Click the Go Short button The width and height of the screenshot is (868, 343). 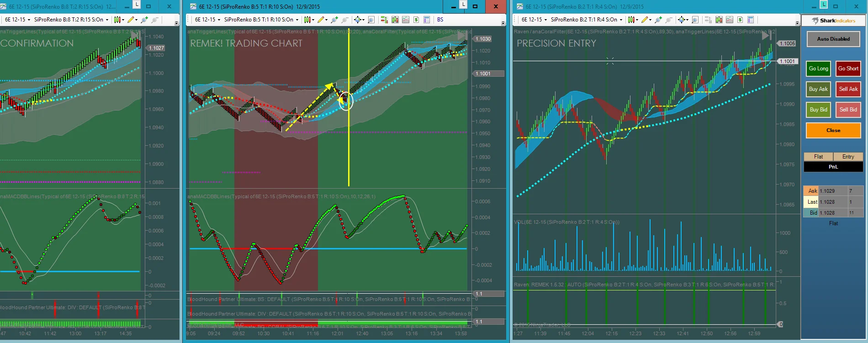pyautogui.click(x=848, y=69)
